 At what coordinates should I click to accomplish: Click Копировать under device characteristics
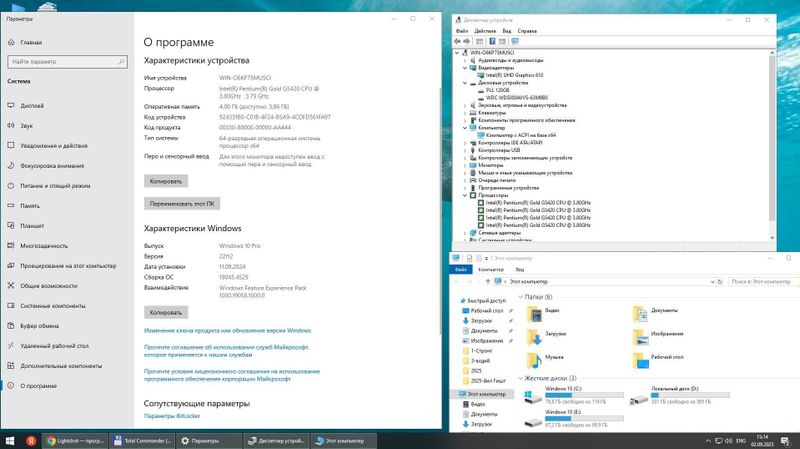(166, 181)
